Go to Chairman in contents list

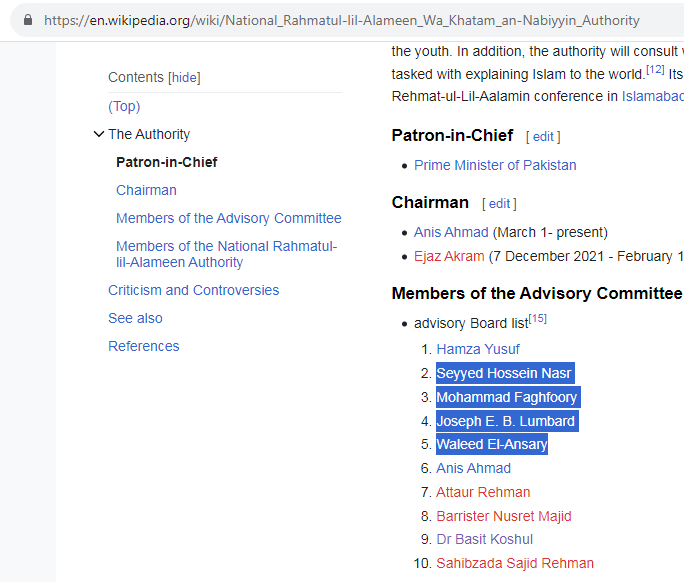click(146, 190)
